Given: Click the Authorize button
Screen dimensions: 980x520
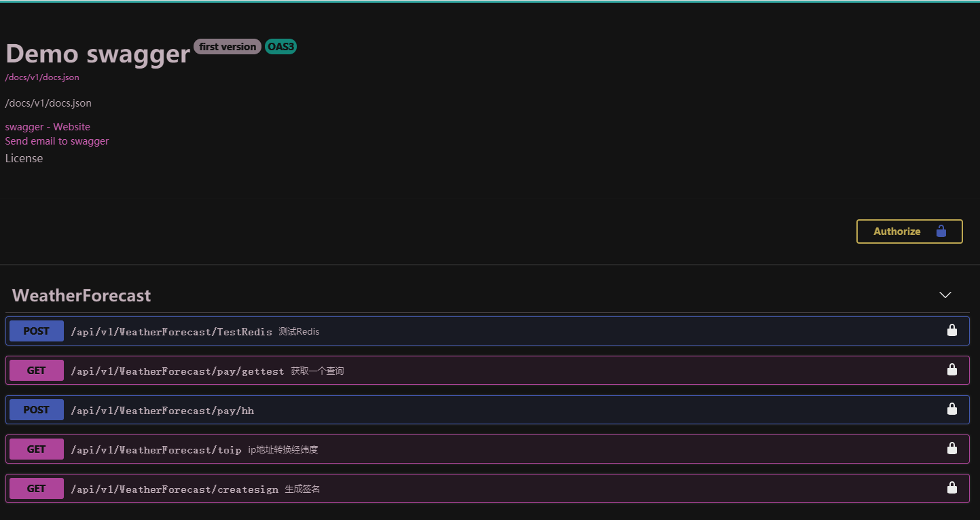Looking at the screenshot, I should pyautogui.click(x=909, y=231).
